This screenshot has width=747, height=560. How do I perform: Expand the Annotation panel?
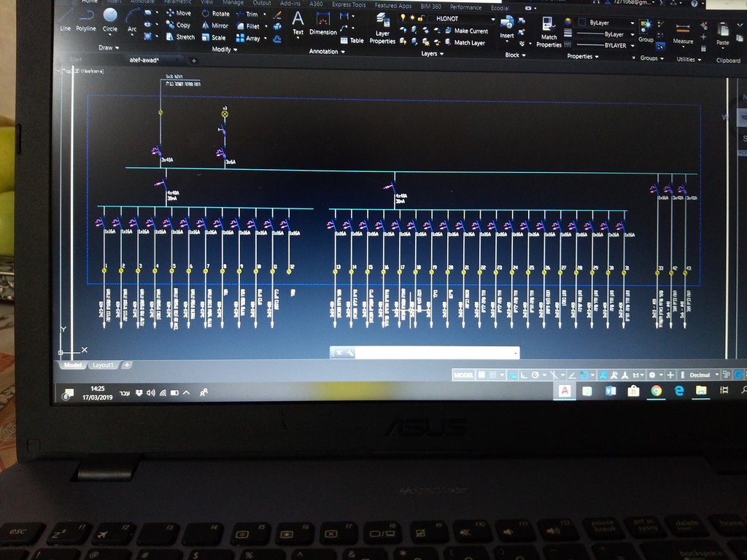[x=327, y=51]
